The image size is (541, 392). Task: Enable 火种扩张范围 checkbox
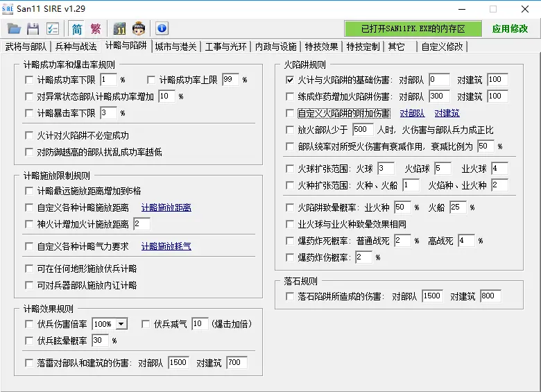coord(290,185)
